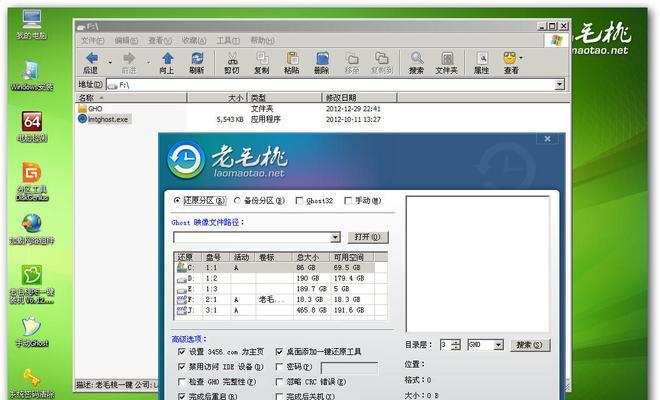Click the 搜索 search button in Ghost dialog
660x400 pixels.
(530, 345)
